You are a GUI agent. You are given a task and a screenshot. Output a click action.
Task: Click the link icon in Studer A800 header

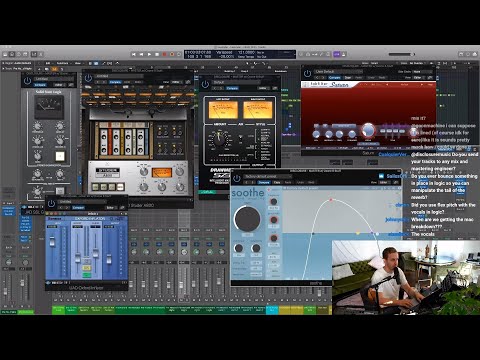pyautogui.click(x=188, y=82)
